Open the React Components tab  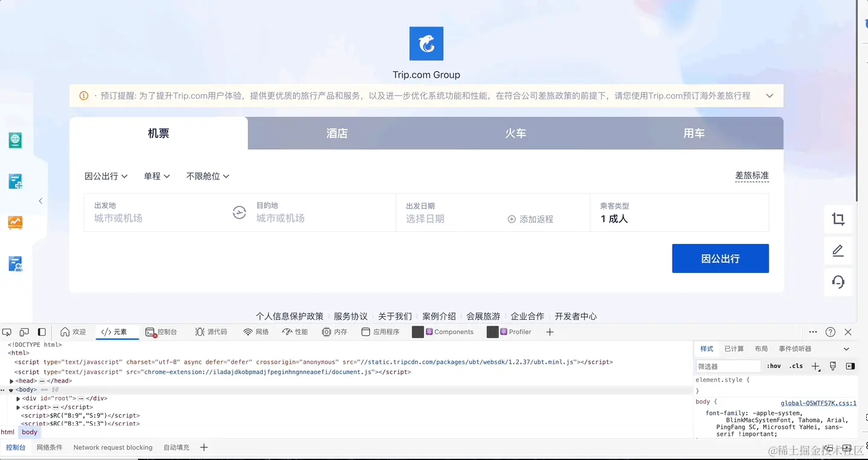click(x=443, y=332)
